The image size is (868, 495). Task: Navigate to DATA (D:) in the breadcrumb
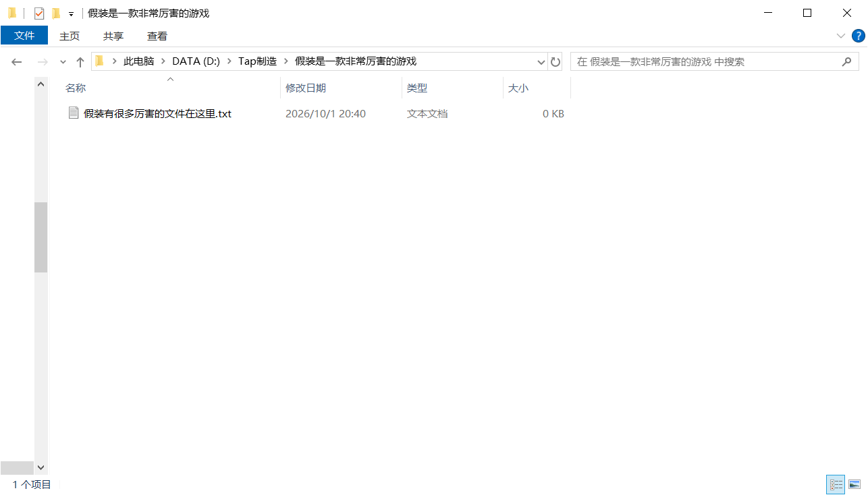(196, 61)
